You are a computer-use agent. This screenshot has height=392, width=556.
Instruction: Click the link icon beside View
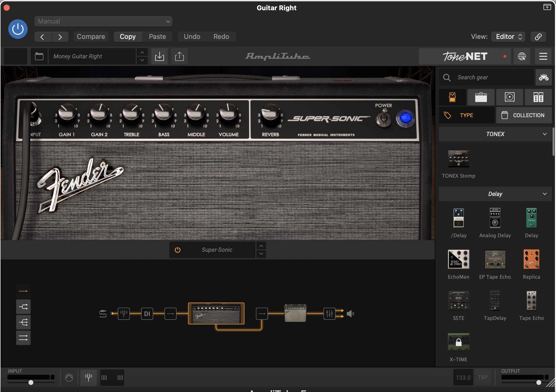point(538,37)
